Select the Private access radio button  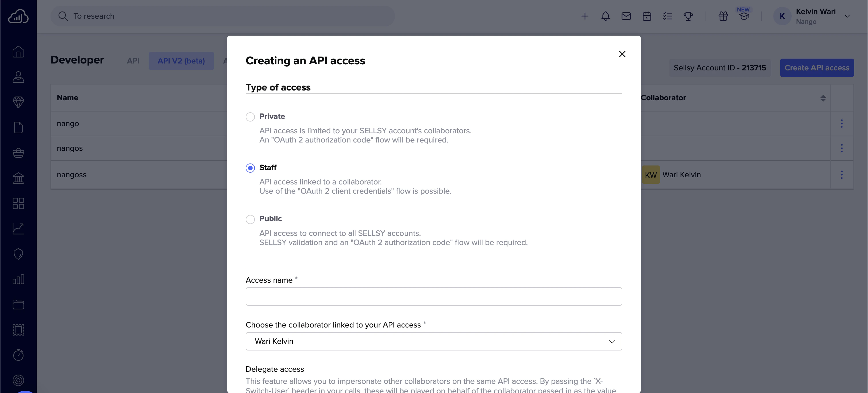pyautogui.click(x=250, y=117)
